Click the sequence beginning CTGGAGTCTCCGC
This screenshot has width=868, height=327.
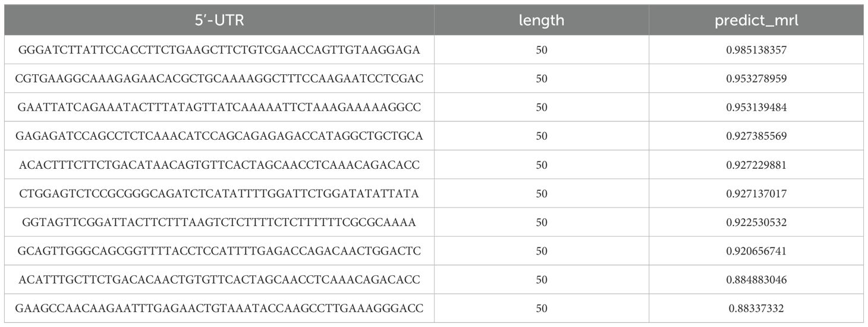219,194
